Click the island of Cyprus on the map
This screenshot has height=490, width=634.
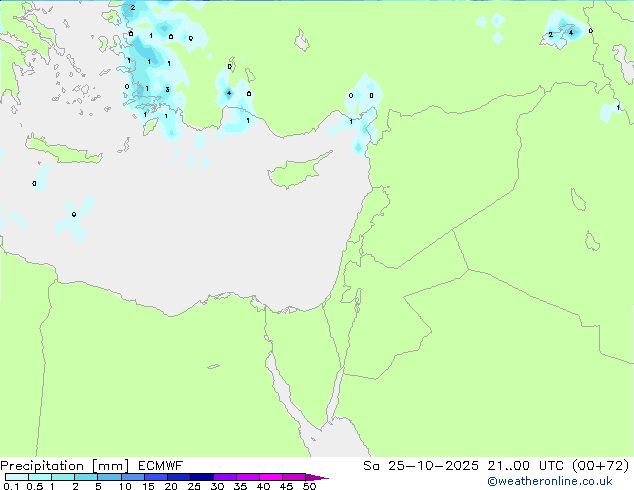tap(295, 172)
